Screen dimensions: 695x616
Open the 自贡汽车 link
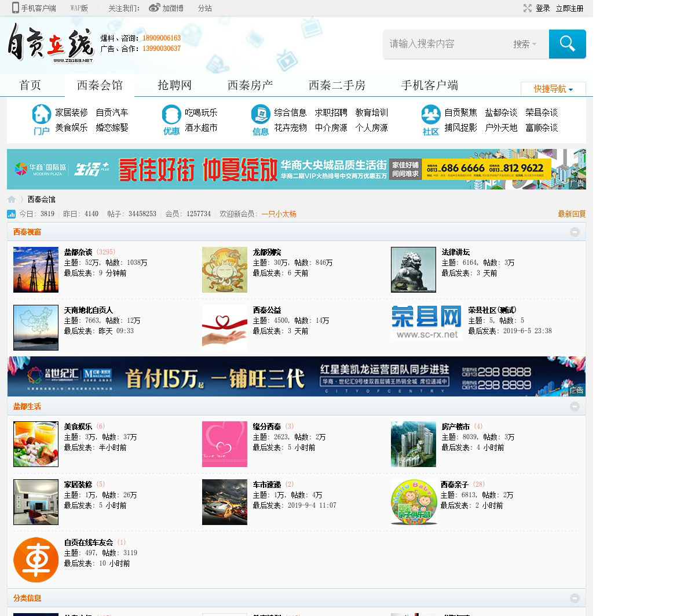click(112, 112)
